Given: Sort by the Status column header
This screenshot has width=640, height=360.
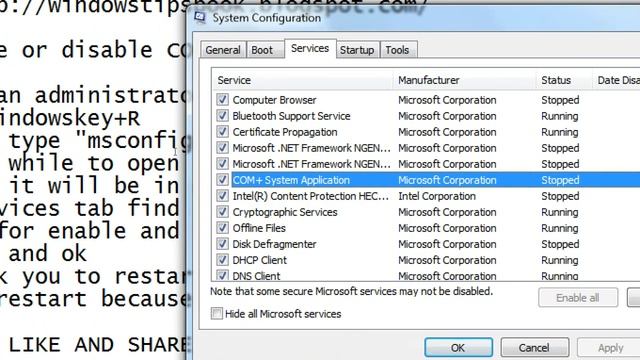Looking at the screenshot, I should click(564, 80).
